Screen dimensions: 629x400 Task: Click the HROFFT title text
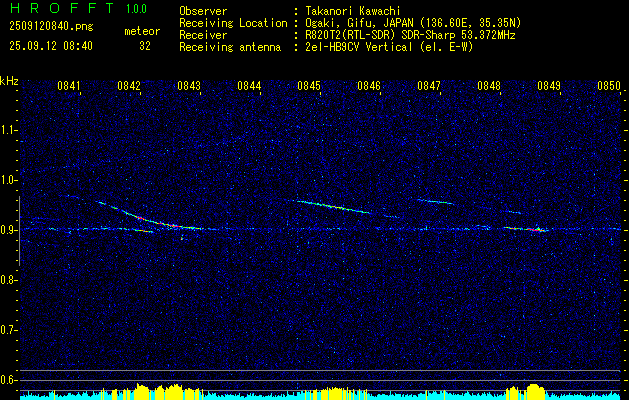(52, 9)
